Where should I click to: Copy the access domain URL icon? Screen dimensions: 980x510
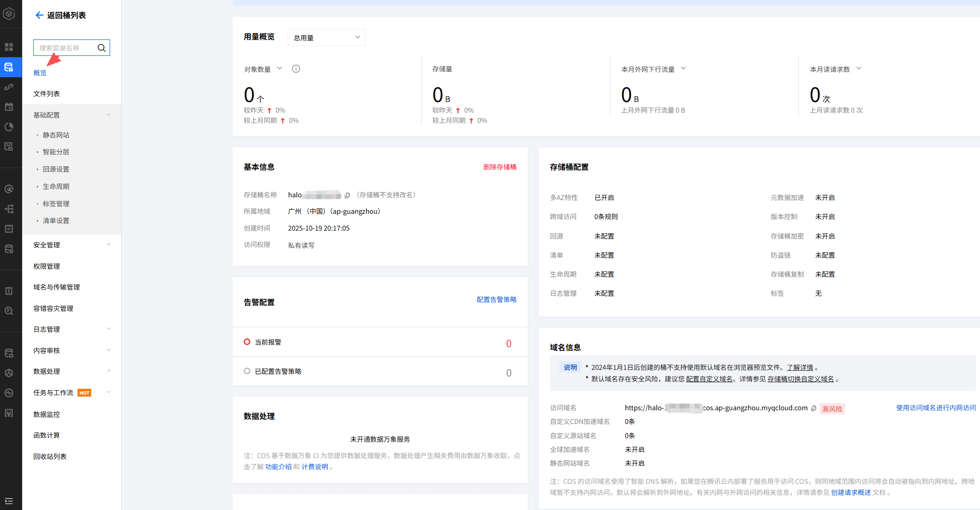(x=814, y=408)
